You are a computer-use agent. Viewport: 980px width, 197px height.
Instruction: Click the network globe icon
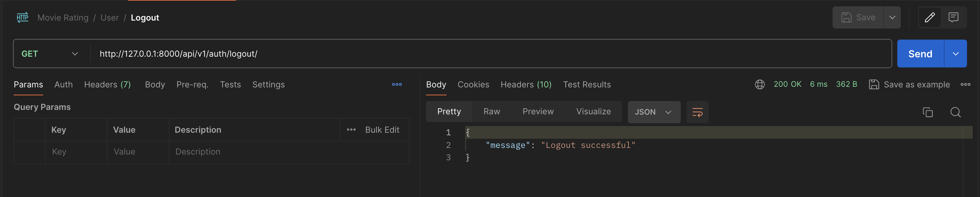pos(759,85)
